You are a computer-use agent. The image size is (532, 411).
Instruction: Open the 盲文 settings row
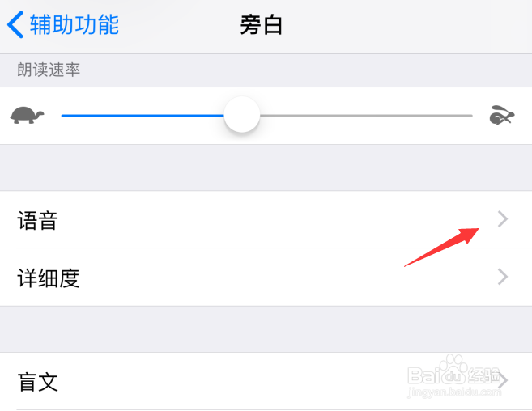(x=266, y=381)
